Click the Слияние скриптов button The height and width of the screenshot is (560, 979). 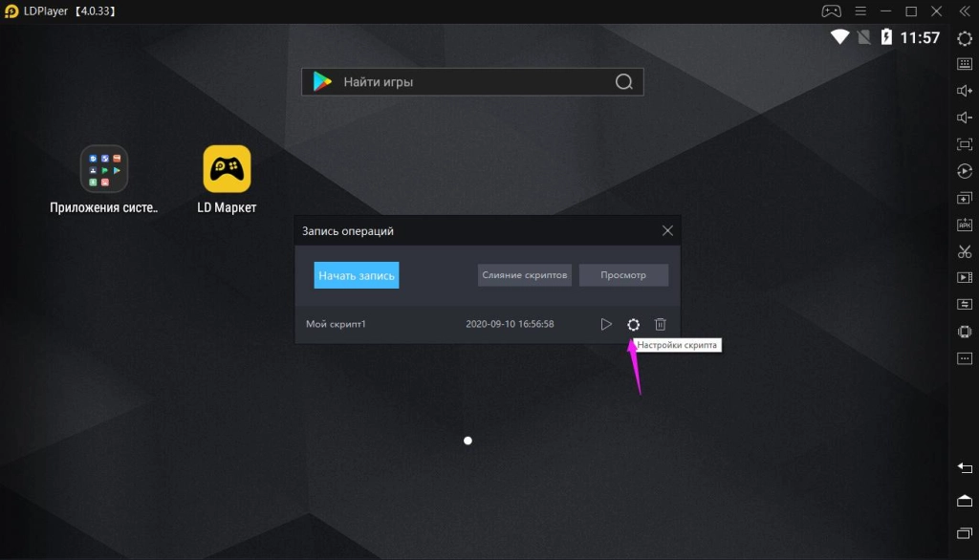pos(525,275)
